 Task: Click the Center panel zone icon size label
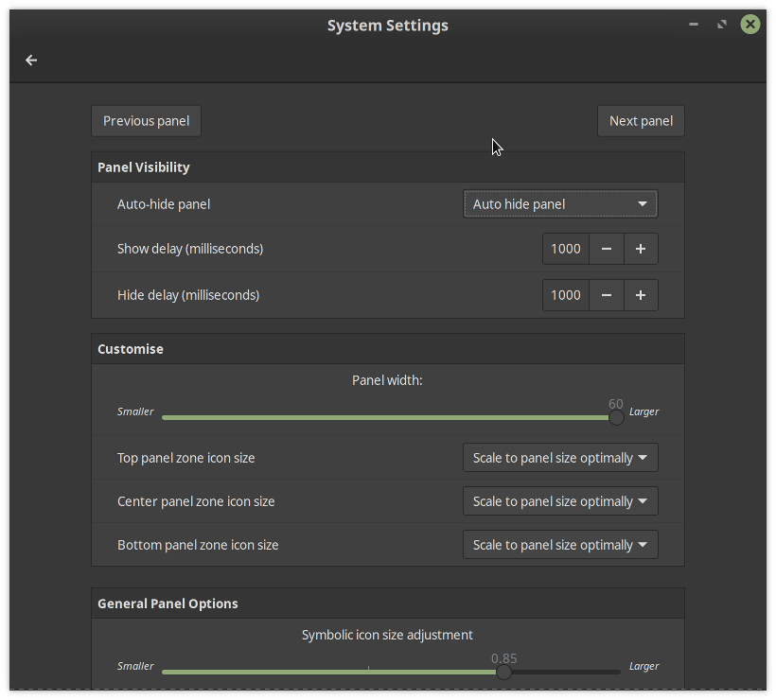pyautogui.click(x=196, y=501)
